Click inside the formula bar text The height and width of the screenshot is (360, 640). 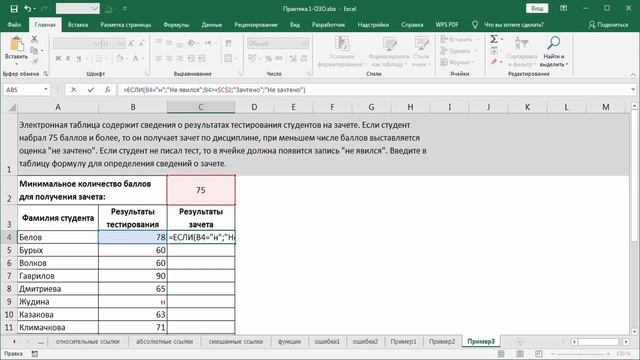pyautogui.click(x=214, y=90)
